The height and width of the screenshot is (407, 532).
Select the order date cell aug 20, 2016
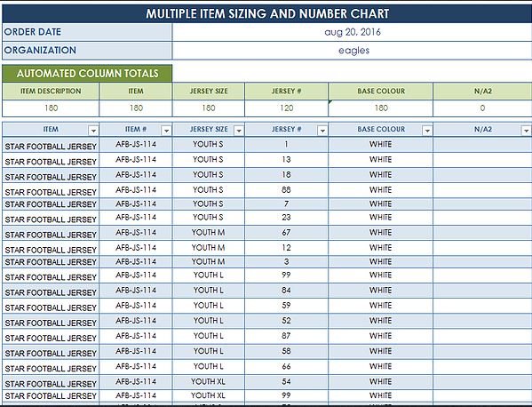tap(353, 32)
